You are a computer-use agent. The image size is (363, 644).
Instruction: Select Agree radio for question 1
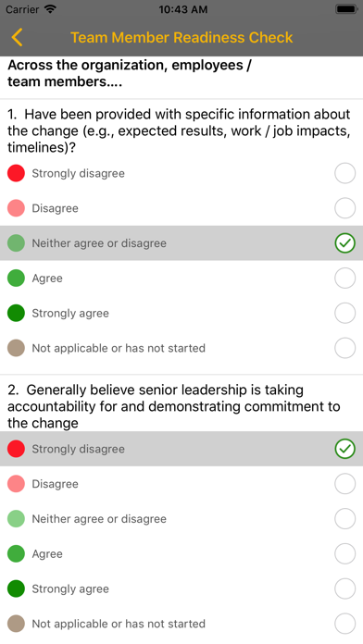pyautogui.click(x=344, y=279)
